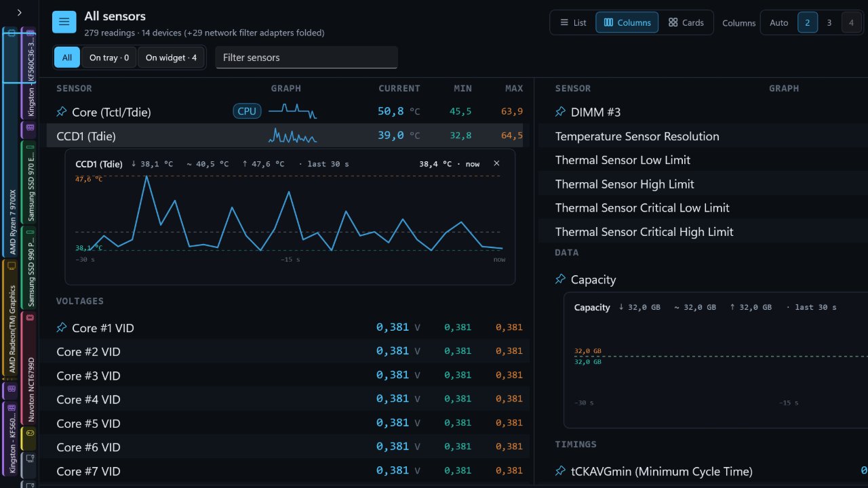Select the CCD1 (Tdie) sensor row
The image size is (868, 488).
pyautogui.click(x=285, y=136)
